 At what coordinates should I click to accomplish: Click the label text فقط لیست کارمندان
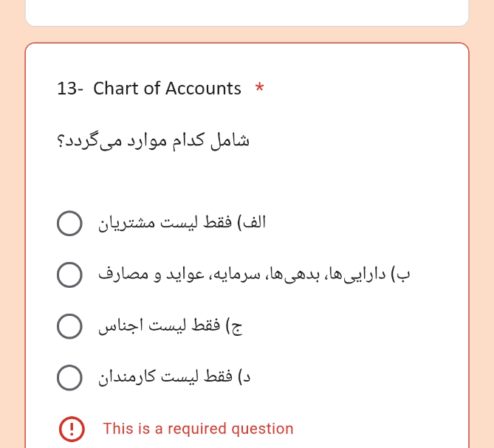point(165,377)
